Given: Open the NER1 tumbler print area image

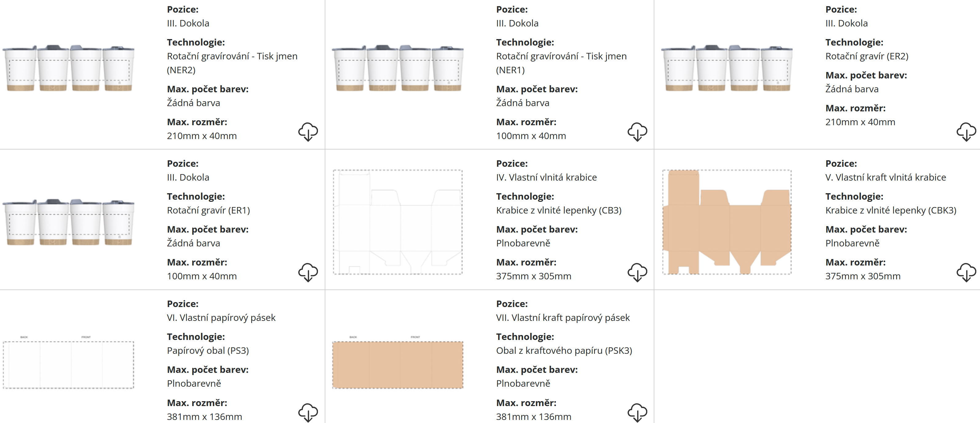Looking at the screenshot, I should [x=398, y=69].
